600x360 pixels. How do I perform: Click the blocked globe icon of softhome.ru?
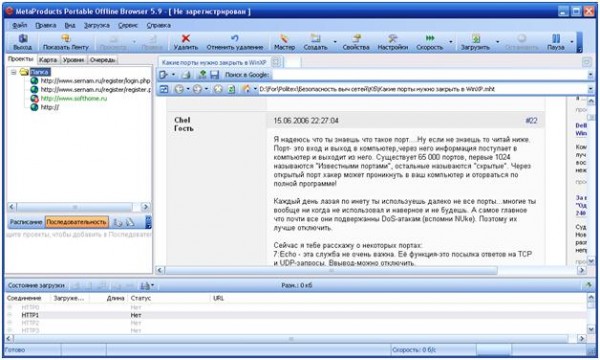click(x=34, y=98)
